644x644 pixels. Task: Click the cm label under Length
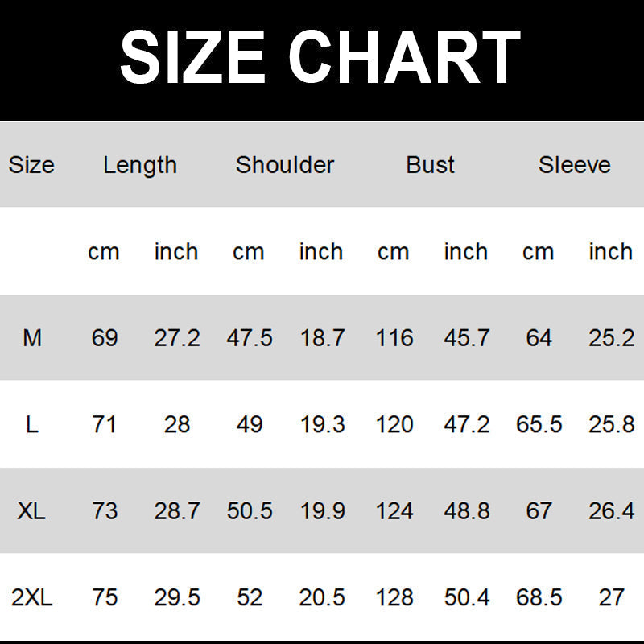[x=104, y=252]
